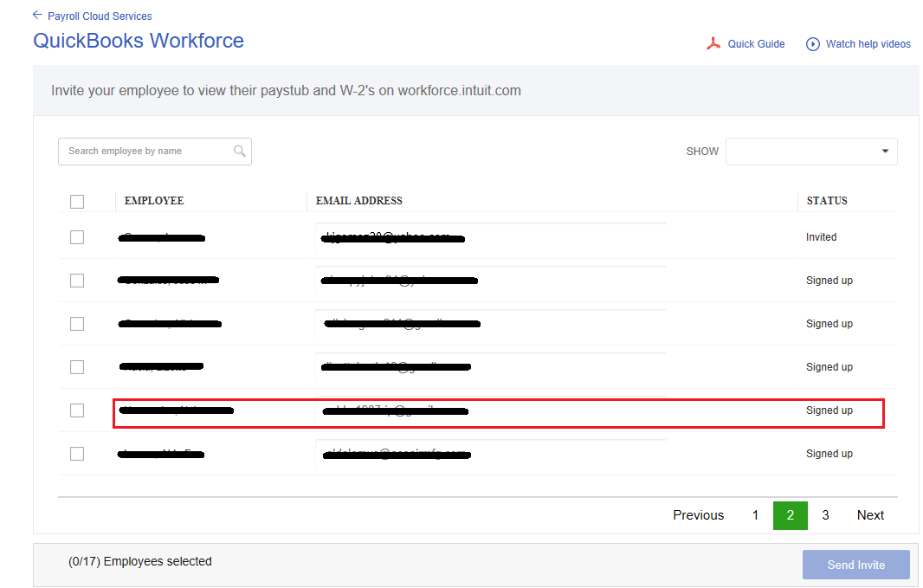This screenshot has height=588, width=923.
Task: Click the EMAIL ADDRESS column header
Action: point(358,200)
